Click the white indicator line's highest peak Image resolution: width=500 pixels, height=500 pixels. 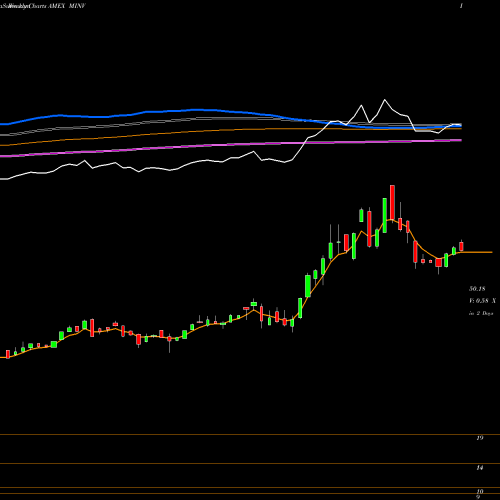(385, 100)
